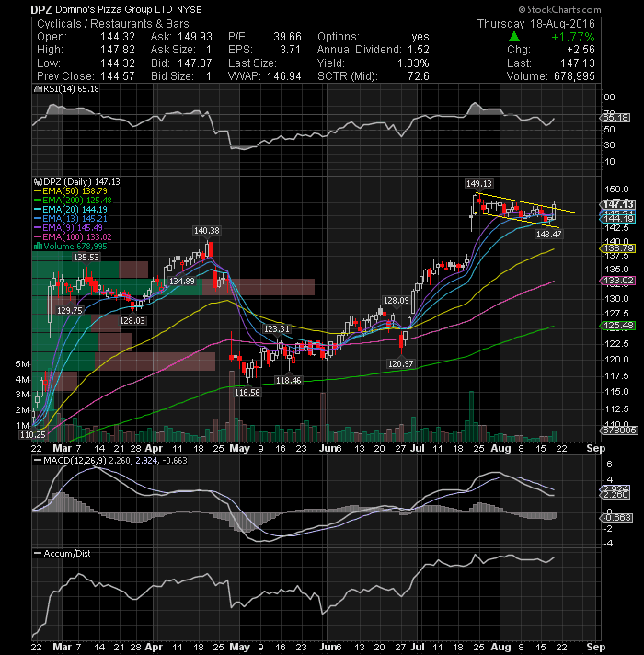This screenshot has height=655, width=644.
Task: Click the -0.663 histogram tag on right
Action: [616, 518]
